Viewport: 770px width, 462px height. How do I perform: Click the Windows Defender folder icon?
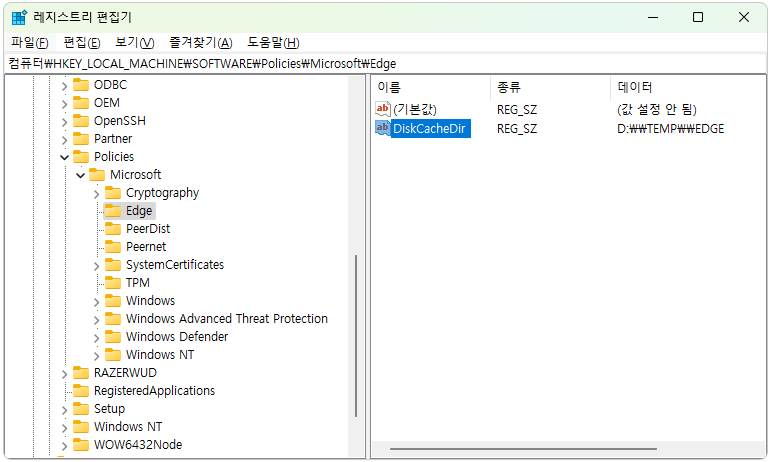pyautogui.click(x=113, y=337)
